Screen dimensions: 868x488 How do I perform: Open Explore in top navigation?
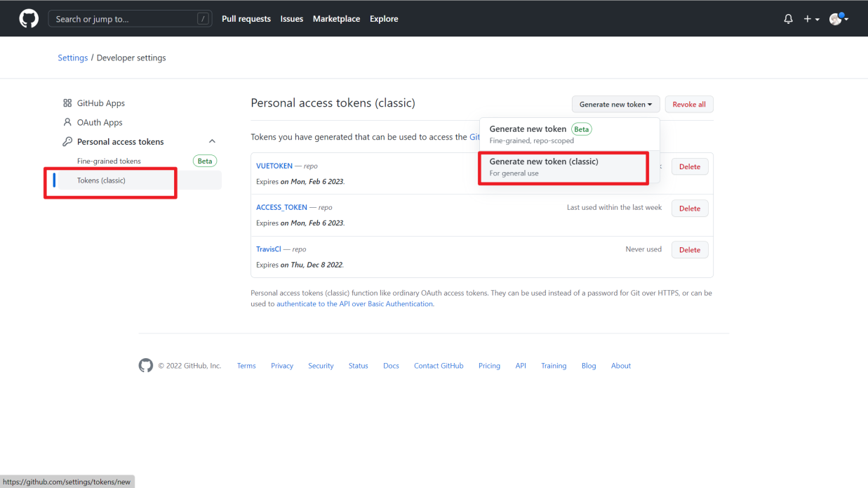[384, 19]
